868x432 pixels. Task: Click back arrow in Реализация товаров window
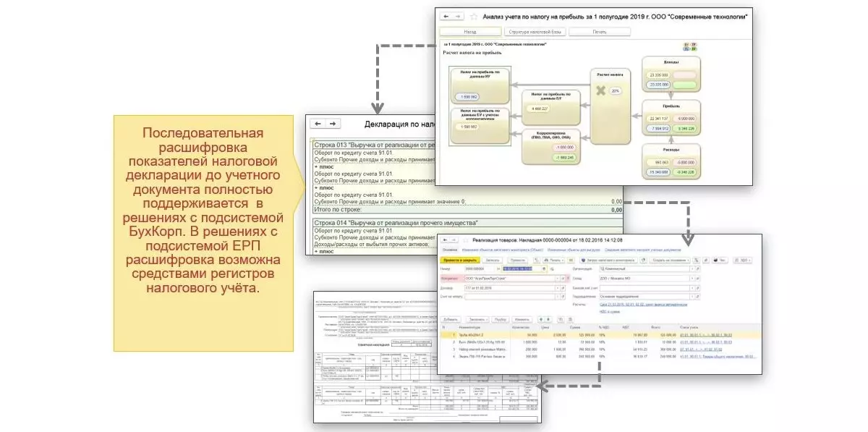pyautogui.click(x=445, y=240)
